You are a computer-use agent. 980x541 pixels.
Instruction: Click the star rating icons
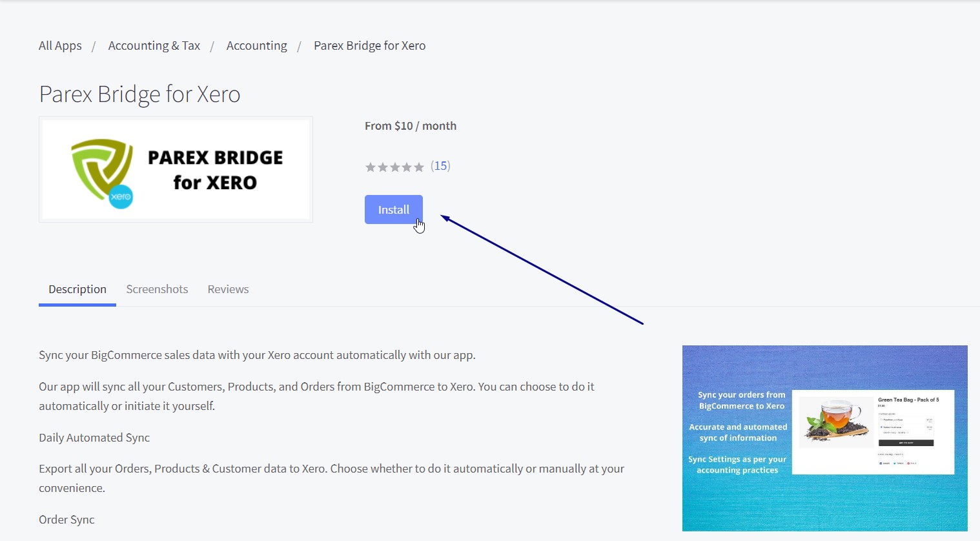coord(394,167)
